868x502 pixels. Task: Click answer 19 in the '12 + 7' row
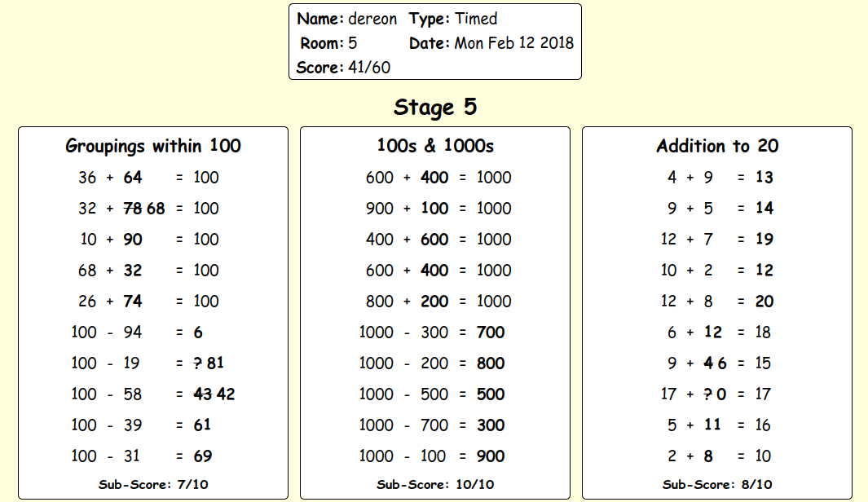pyautogui.click(x=764, y=240)
